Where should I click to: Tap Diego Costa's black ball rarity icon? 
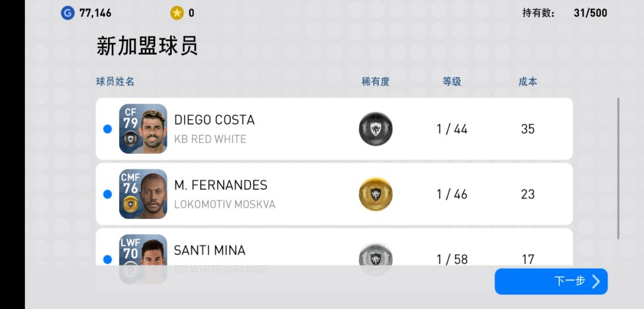point(376,129)
